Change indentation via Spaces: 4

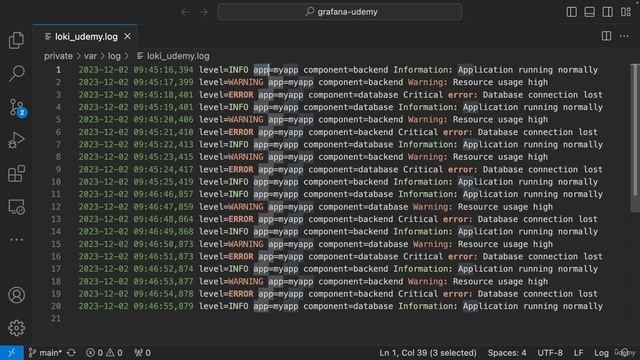point(507,353)
